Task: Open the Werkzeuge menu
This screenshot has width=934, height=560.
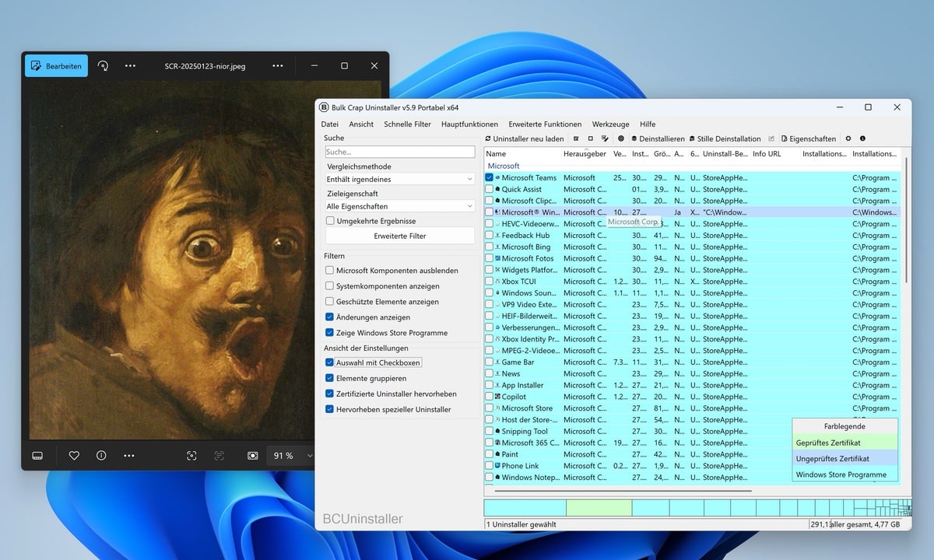Action: pyautogui.click(x=610, y=124)
